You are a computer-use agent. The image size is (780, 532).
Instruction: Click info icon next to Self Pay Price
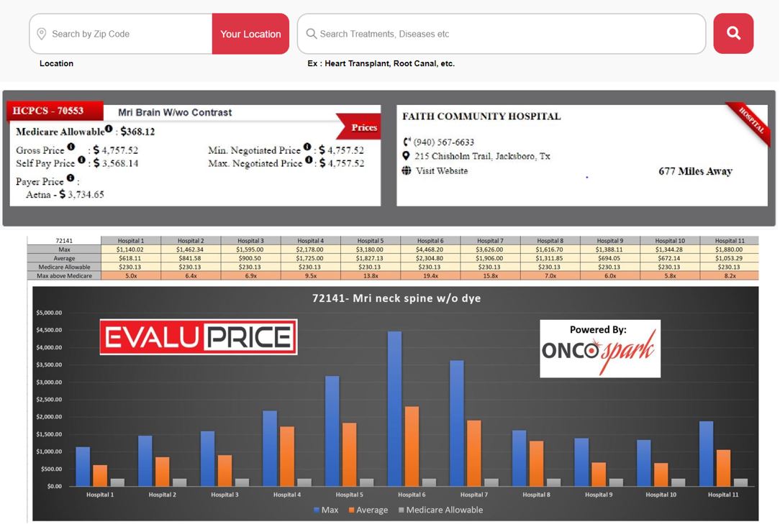coord(81,160)
